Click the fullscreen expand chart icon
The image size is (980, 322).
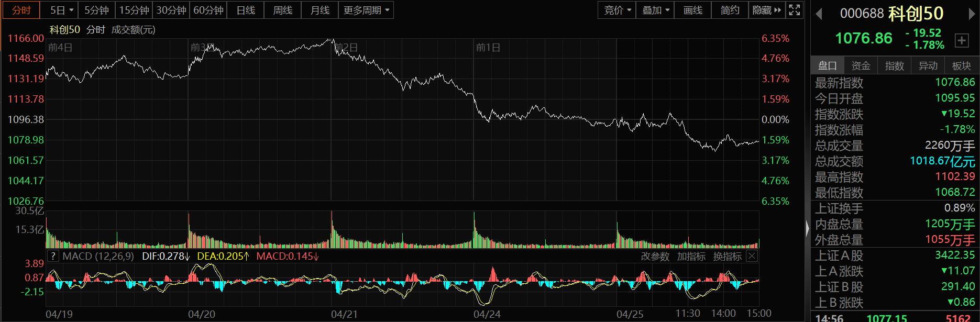click(794, 10)
